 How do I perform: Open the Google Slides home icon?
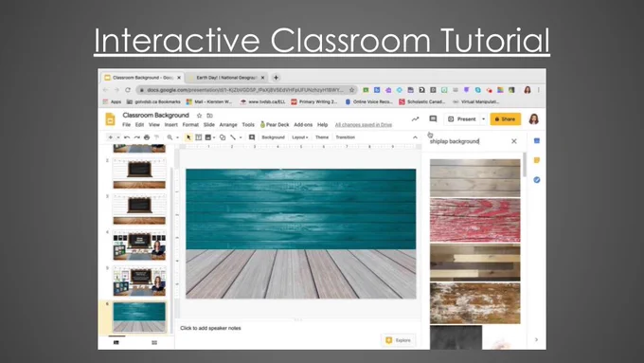pyautogui.click(x=110, y=118)
